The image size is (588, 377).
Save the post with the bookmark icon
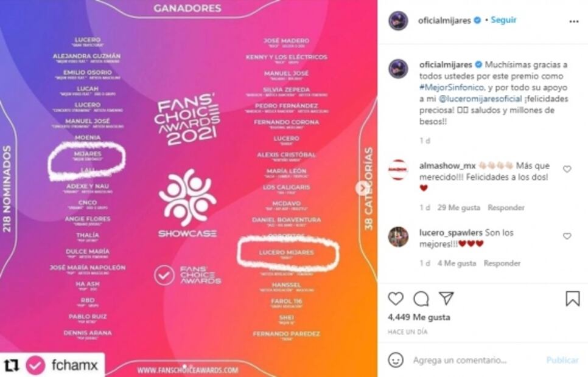click(x=573, y=299)
